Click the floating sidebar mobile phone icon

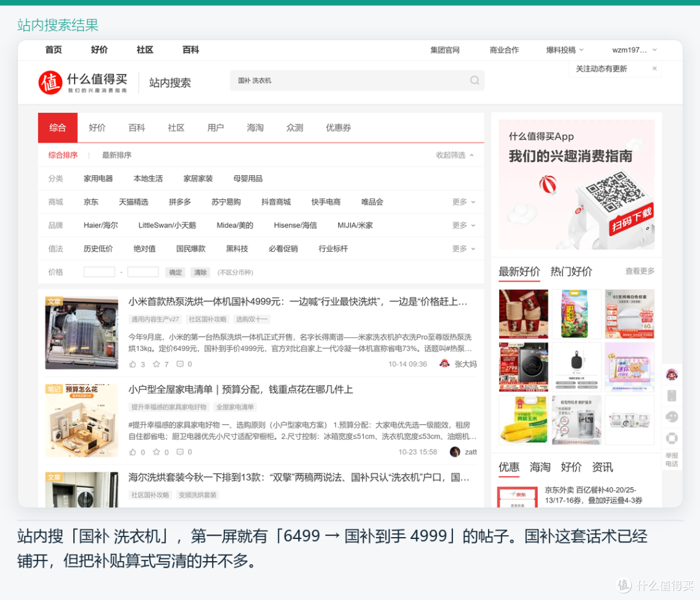pyautogui.click(x=672, y=396)
